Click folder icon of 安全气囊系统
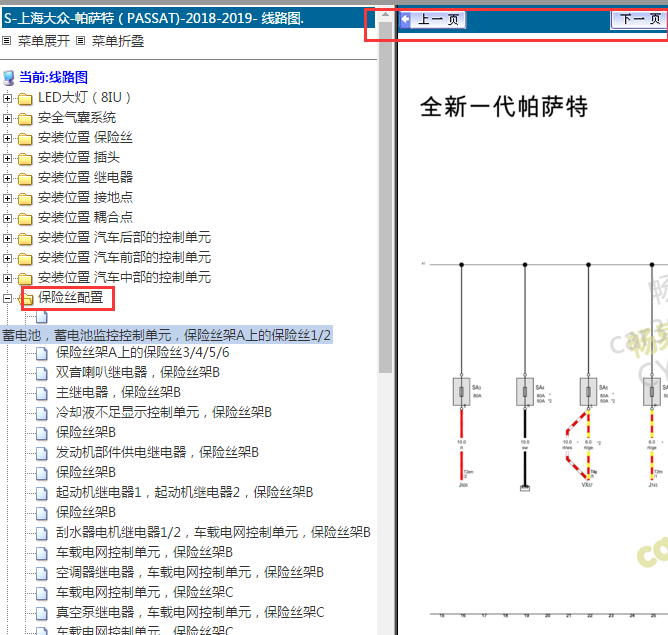The height and width of the screenshot is (635, 668). [x=25, y=119]
